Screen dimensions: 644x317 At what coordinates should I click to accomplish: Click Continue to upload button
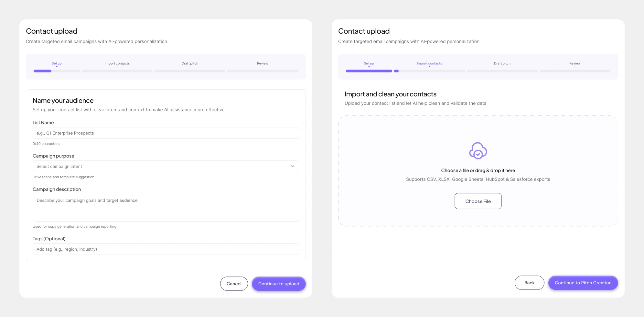pyautogui.click(x=278, y=284)
